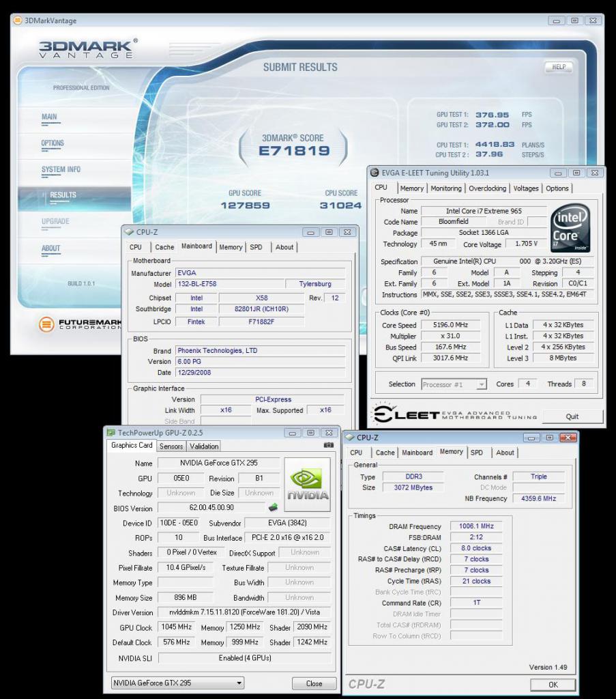Image resolution: width=616 pixels, height=699 pixels.
Task: Click GPU TEST 1 result 376.95
Action: pos(492,115)
